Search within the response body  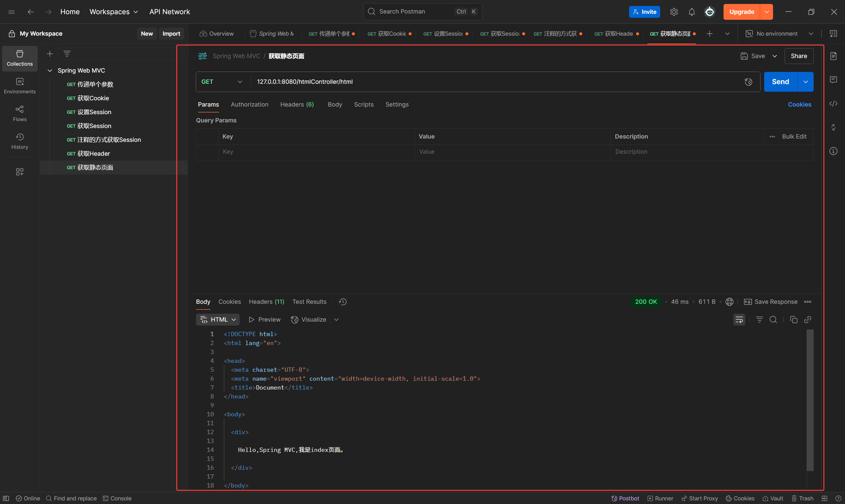pyautogui.click(x=773, y=320)
